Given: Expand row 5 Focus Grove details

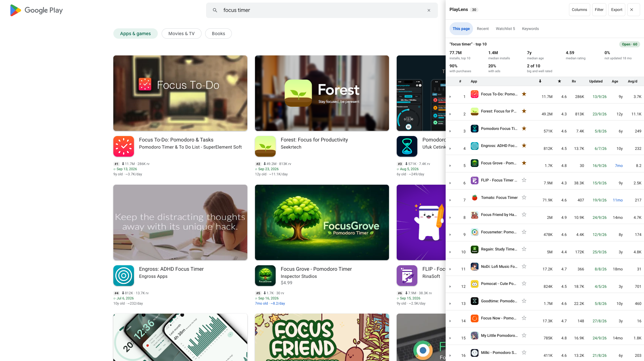Looking at the screenshot, I should click(450, 166).
